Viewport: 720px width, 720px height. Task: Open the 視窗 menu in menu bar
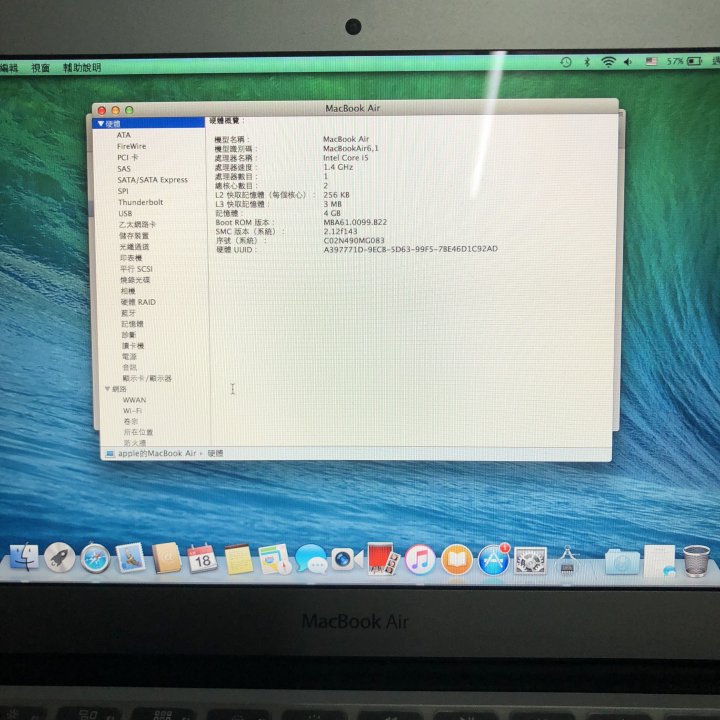[40, 68]
